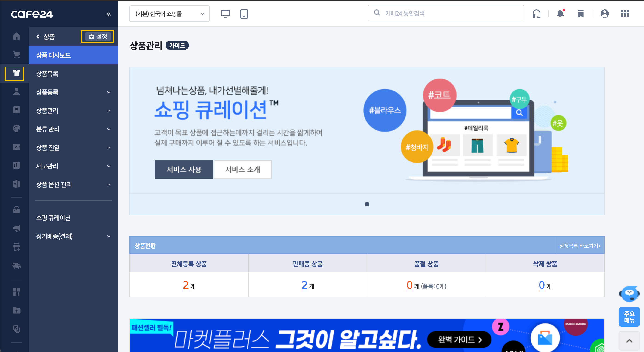Follow the 상품목록 바로가기 link
The width and height of the screenshot is (644, 352).
pos(580,246)
